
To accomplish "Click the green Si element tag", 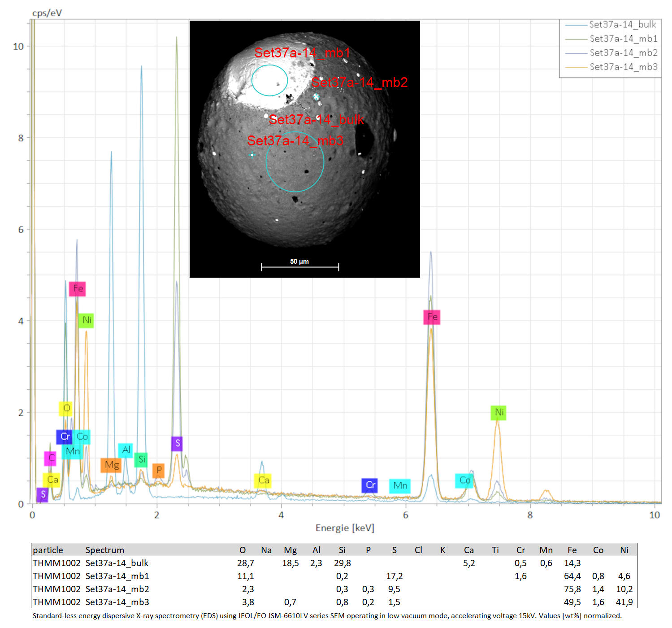I will (x=141, y=460).
